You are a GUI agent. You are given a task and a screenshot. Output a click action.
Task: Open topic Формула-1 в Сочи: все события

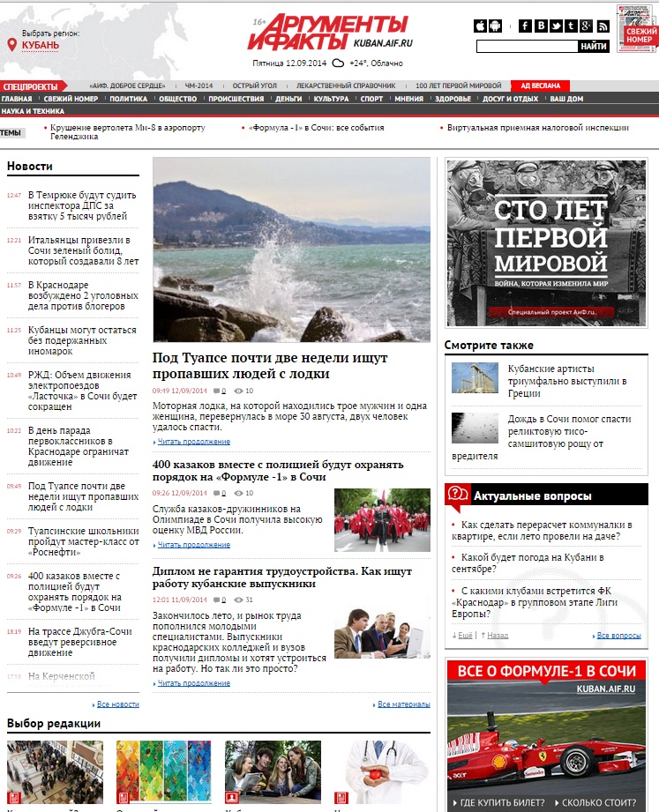tap(316, 127)
